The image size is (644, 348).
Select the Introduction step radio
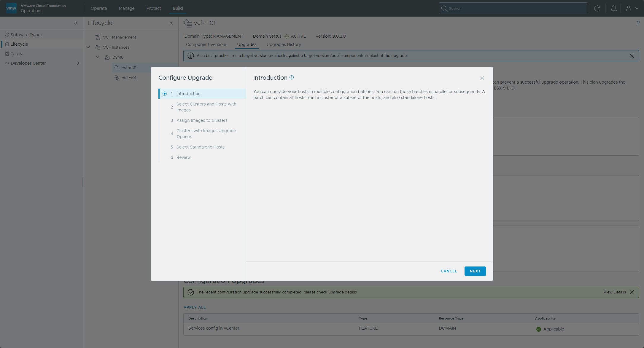pyautogui.click(x=165, y=94)
